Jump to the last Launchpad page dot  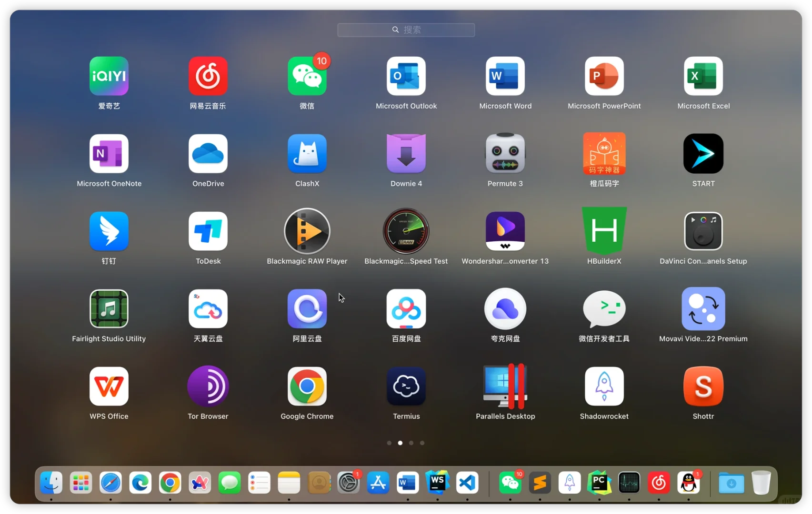pos(422,443)
